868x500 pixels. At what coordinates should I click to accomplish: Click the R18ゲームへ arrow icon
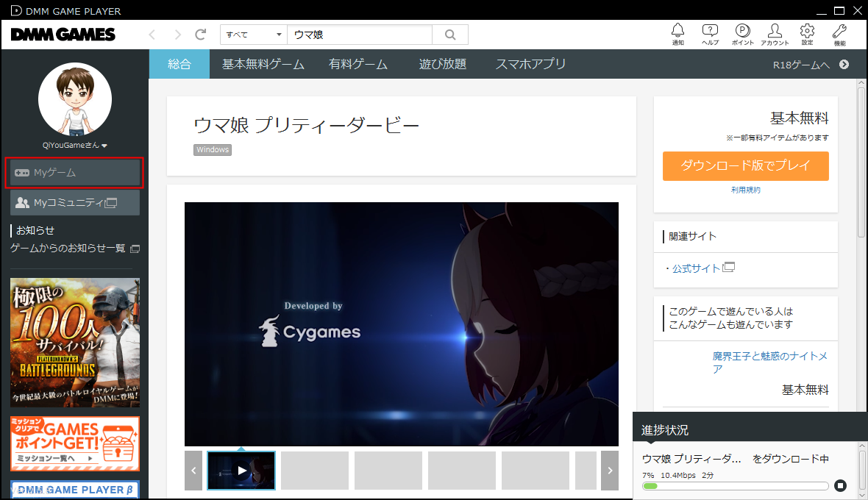[844, 64]
